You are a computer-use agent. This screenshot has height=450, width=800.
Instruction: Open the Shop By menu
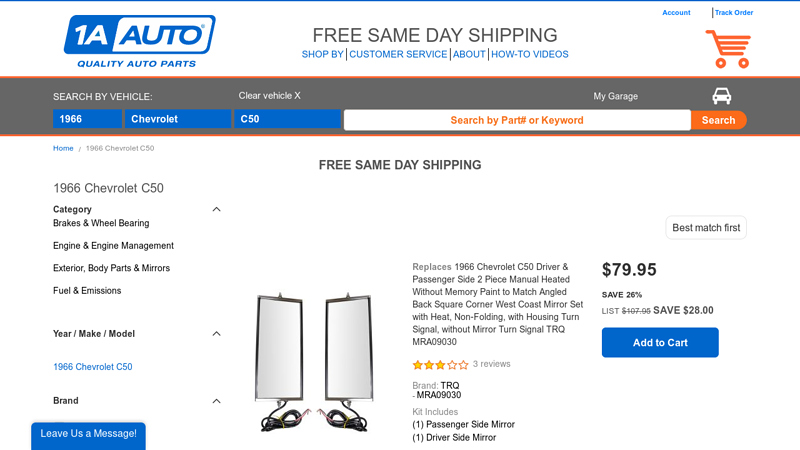pyautogui.click(x=323, y=55)
